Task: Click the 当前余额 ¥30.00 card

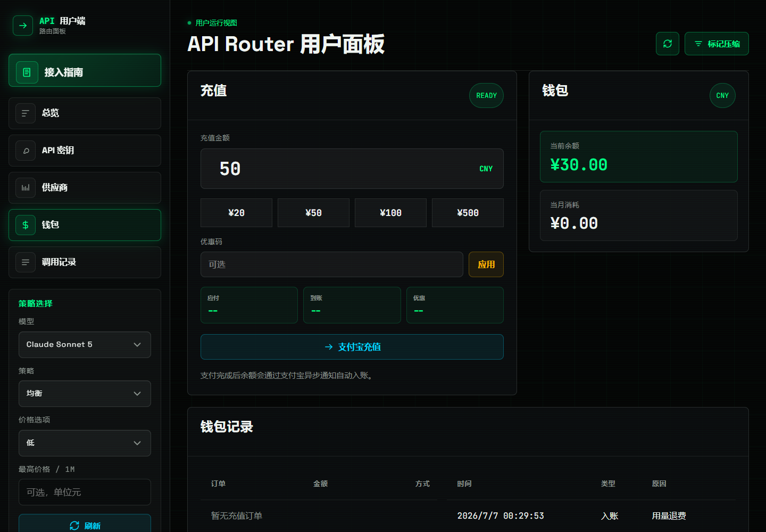Action: 639,157
